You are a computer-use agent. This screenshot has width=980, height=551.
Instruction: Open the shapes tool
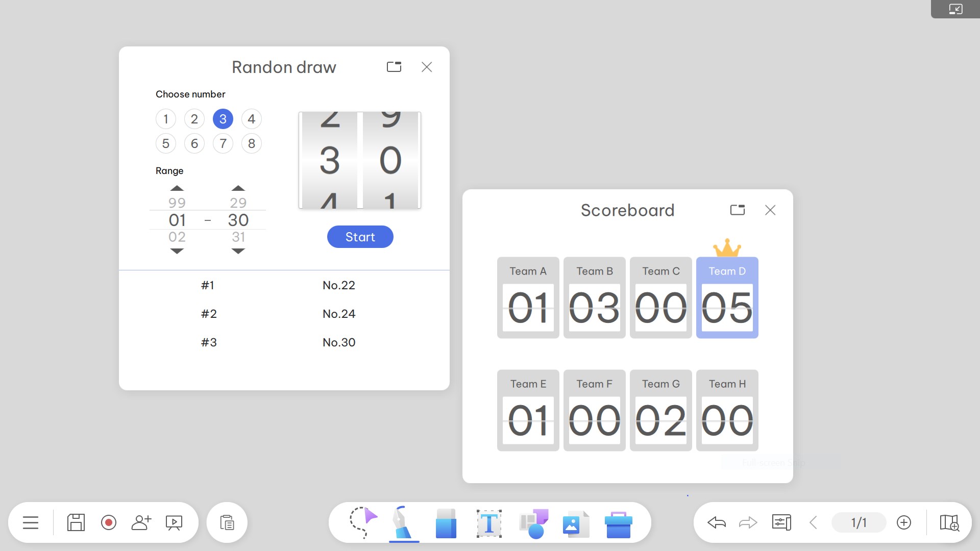533,522
